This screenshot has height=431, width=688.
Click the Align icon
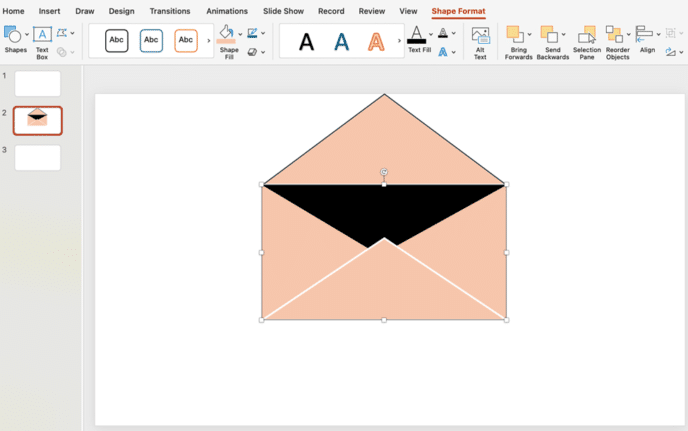click(646, 38)
